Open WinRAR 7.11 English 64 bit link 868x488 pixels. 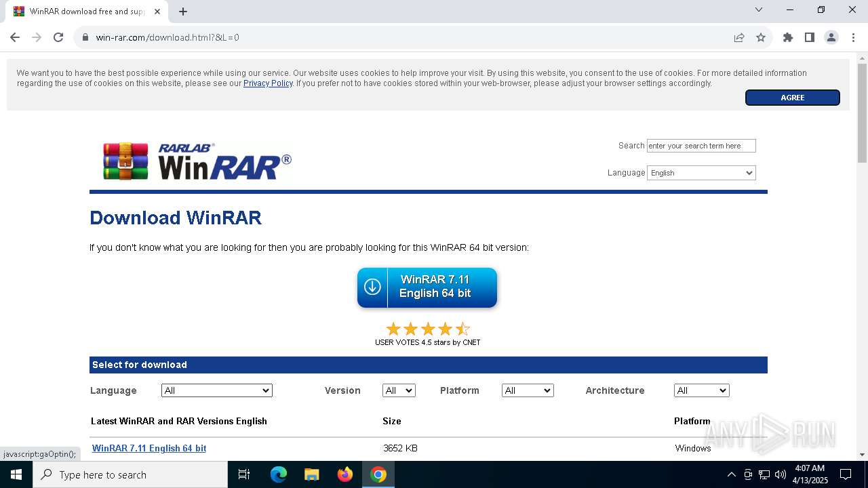point(149,448)
